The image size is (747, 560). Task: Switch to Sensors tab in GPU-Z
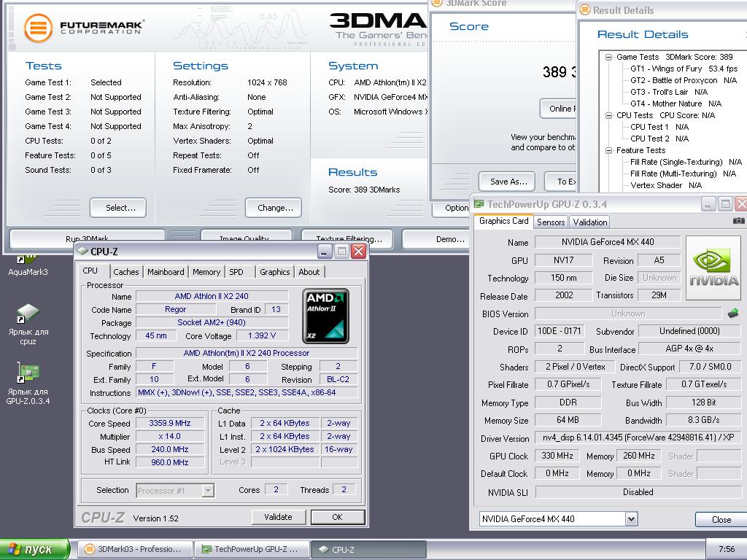pos(551,222)
